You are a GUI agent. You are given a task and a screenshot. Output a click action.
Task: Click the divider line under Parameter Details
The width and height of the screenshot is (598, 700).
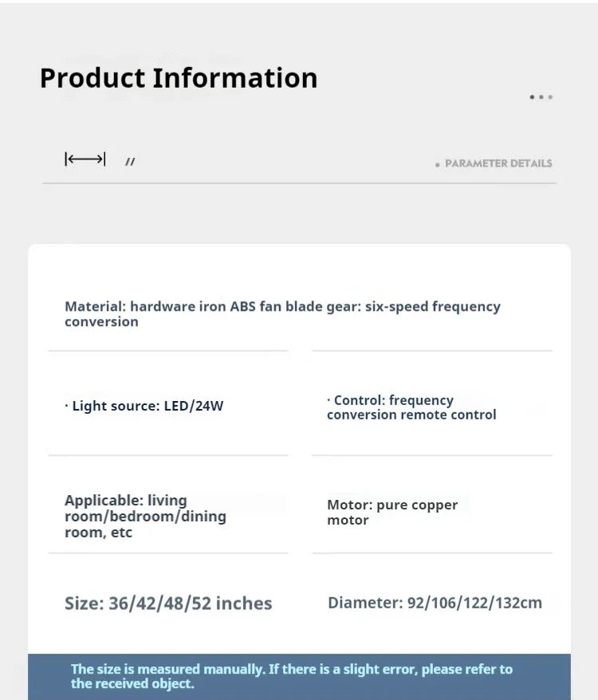click(x=299, y=183)
